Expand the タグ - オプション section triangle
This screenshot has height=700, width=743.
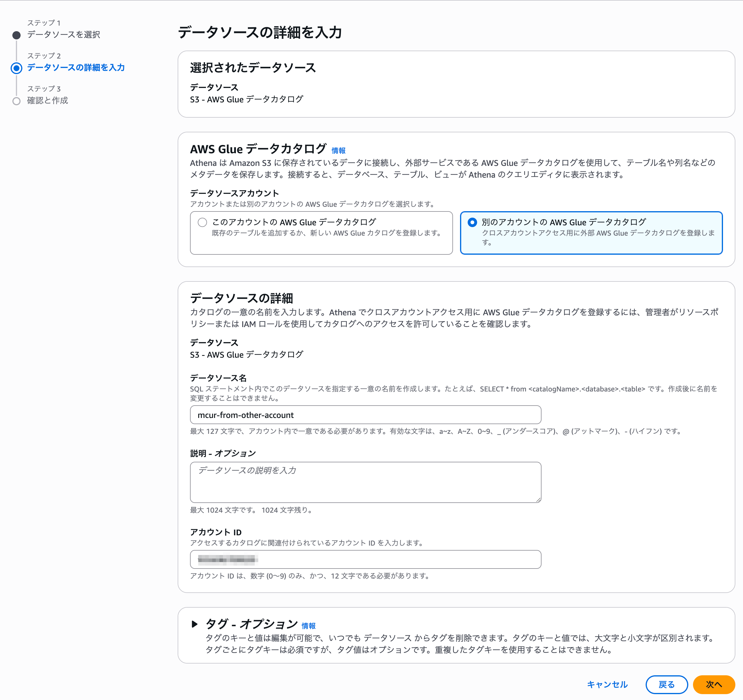pyautogui.click(x=194, y=624)
